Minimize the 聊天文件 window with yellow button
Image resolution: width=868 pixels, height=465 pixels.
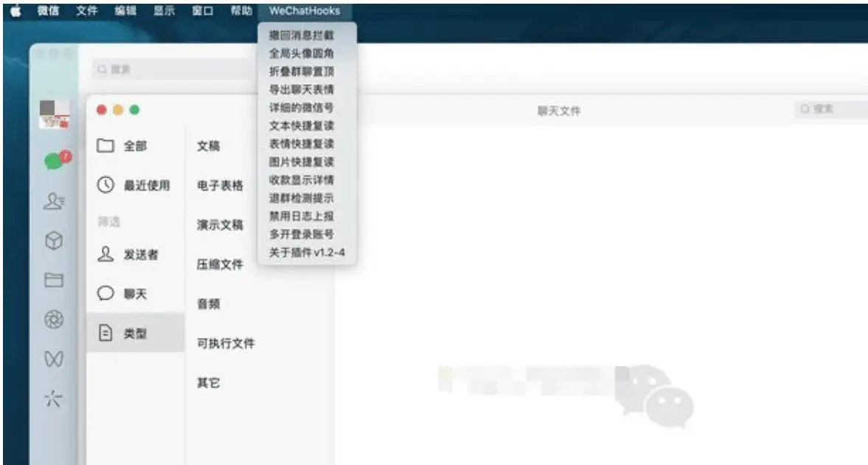click(118, 110)
